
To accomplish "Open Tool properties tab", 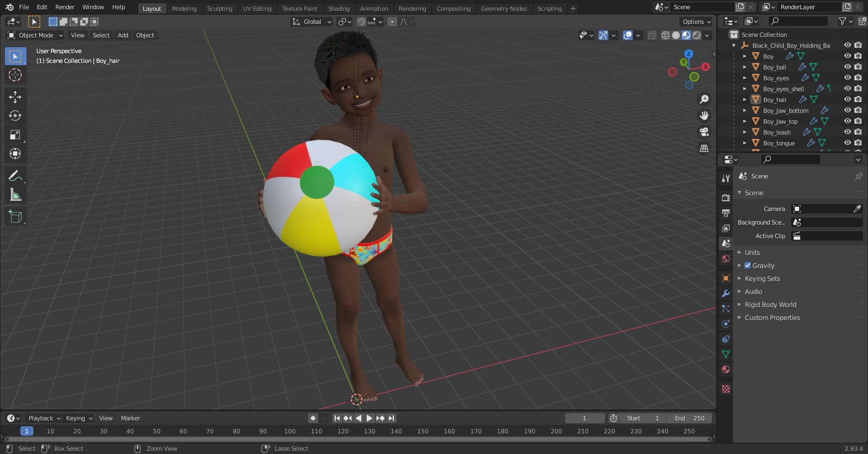I will 726,178.
